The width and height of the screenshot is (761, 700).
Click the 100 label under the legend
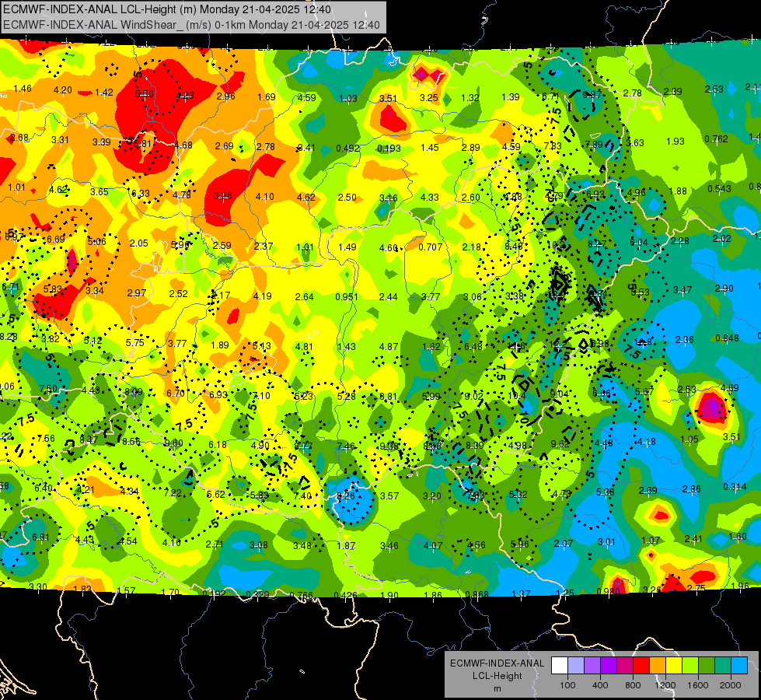[x=567, y=685]
